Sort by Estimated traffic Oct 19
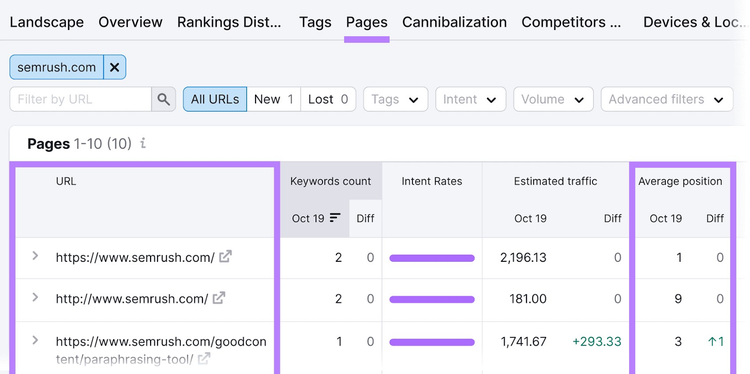750x374 pixels. click(530, 219)
